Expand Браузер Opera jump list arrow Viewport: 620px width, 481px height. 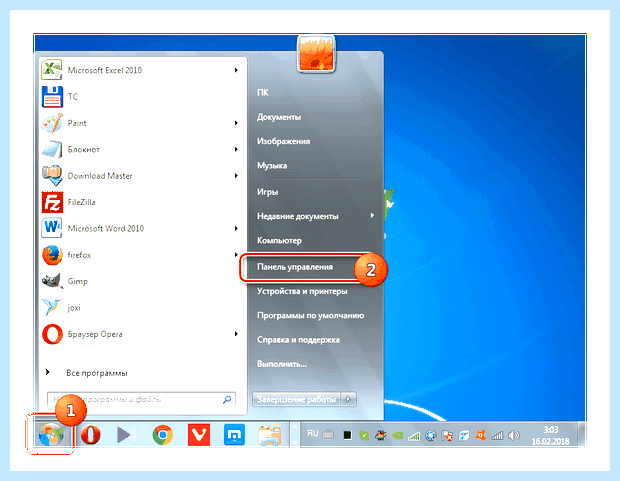click(x=236, y=334)
